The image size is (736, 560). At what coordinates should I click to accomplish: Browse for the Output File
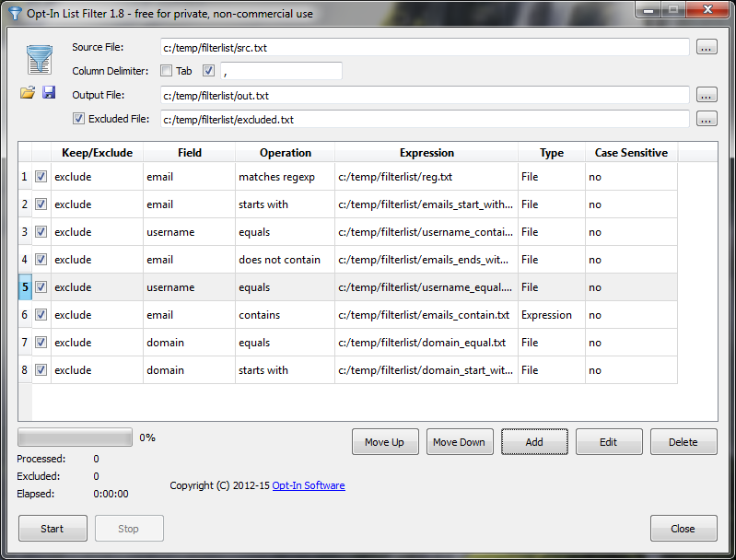(x=706, y=95)
